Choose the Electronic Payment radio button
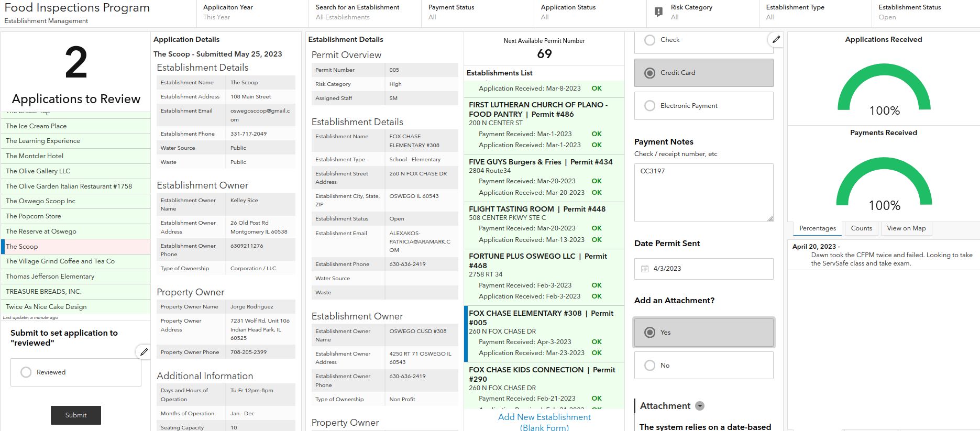 [x=650, y=106]
